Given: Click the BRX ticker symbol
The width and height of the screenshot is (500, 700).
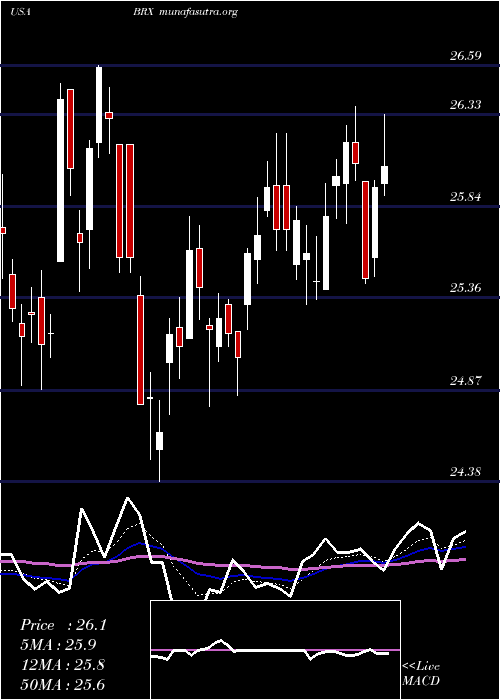Looking at the screenshot, I should coord(143,12).
